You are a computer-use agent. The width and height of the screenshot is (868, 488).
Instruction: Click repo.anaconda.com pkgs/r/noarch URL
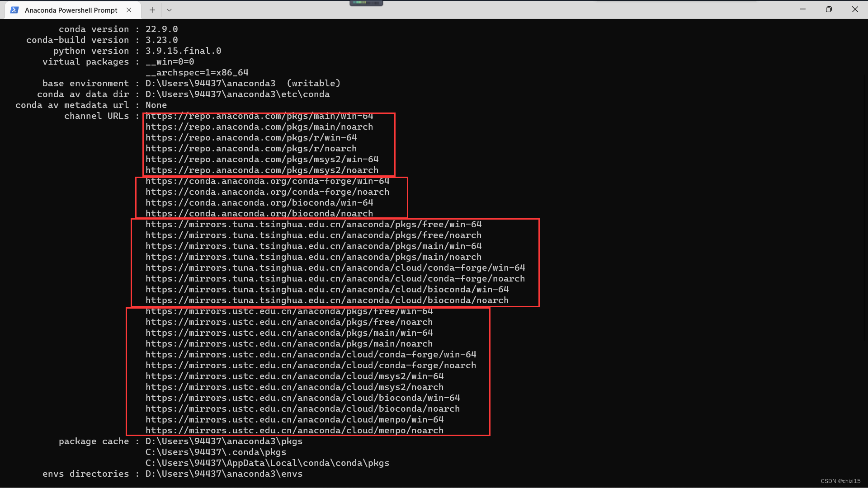click(251, 149)
